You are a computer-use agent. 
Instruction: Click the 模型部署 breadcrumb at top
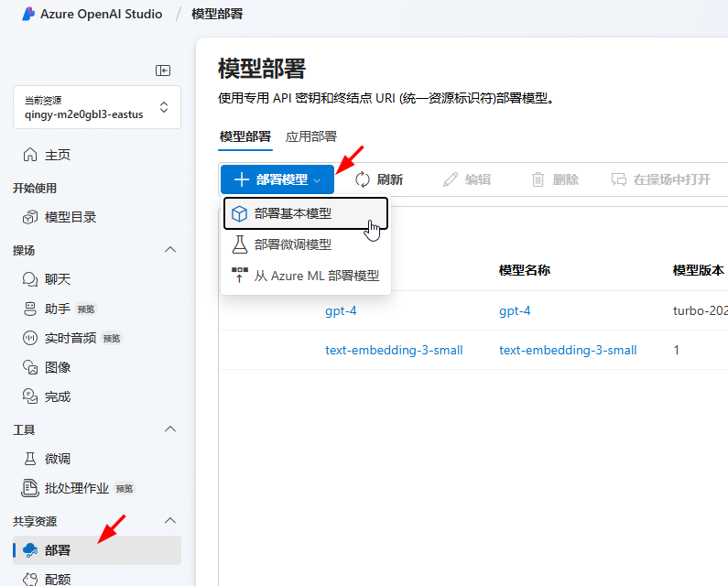point(217,14)
